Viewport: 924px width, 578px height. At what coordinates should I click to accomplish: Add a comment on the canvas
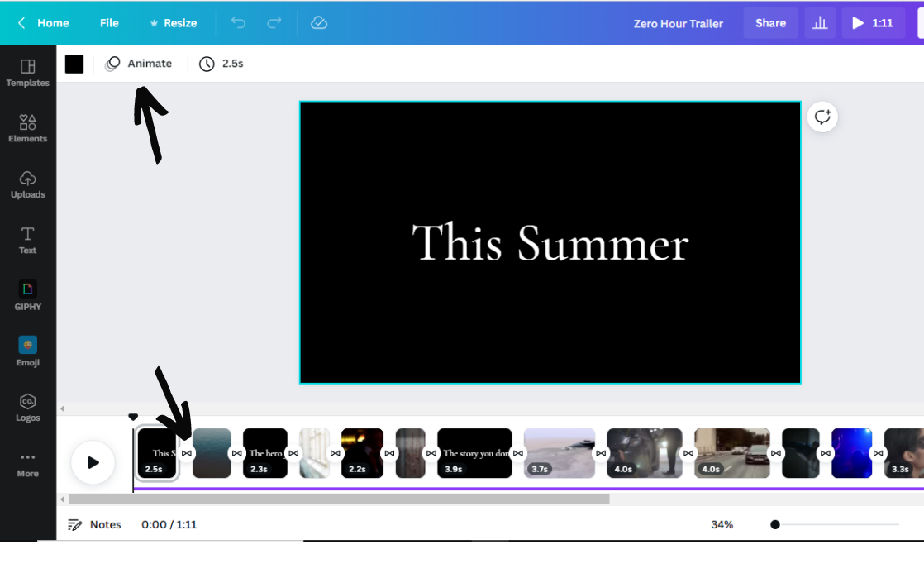pyautogui.click(x=822, y=117)
